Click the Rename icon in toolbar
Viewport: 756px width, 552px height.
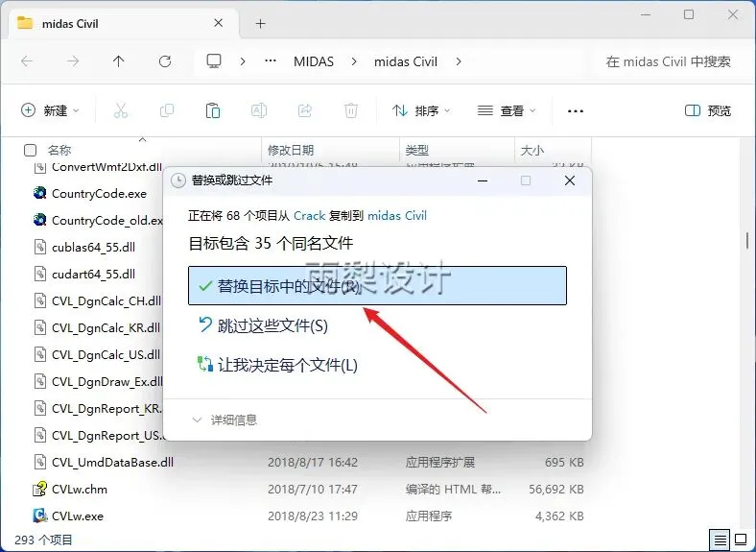click(259, 110)
